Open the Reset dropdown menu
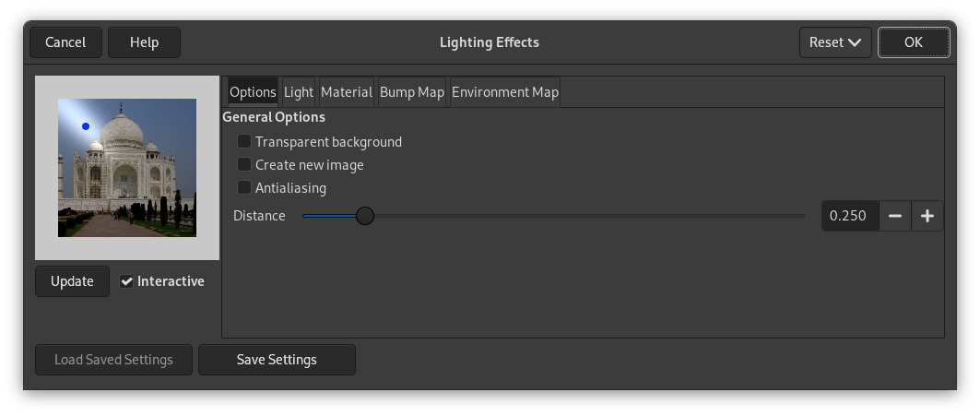 pyautogui.click(x=835, y=42)
